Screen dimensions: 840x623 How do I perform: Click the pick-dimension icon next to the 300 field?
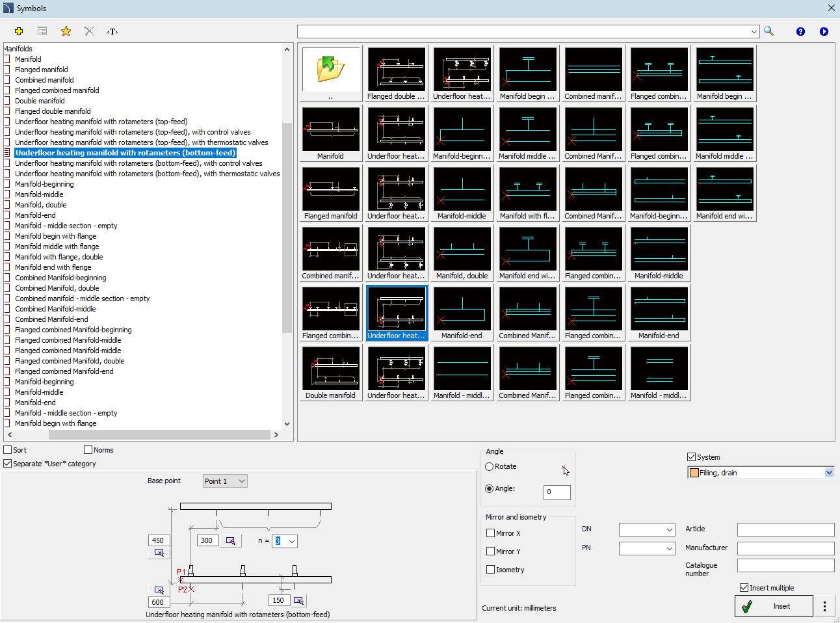click(231, 540)
